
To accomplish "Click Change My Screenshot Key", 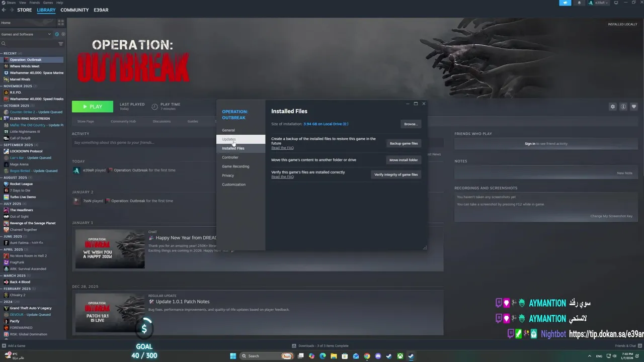I will click(611, 216).
